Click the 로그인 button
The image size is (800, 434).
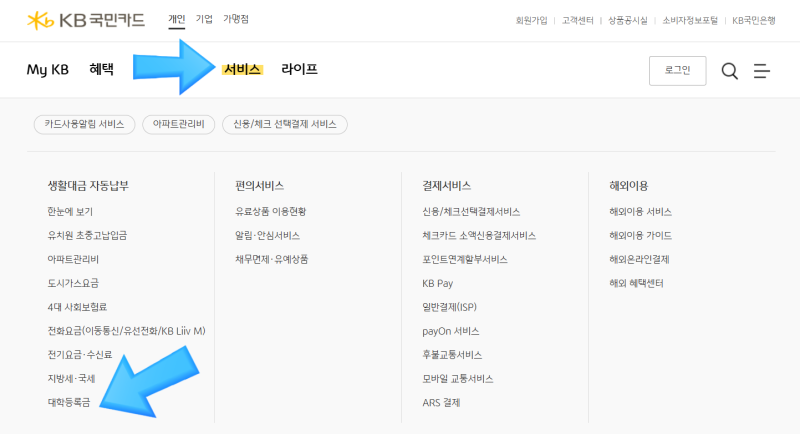[x=678, y=70]
